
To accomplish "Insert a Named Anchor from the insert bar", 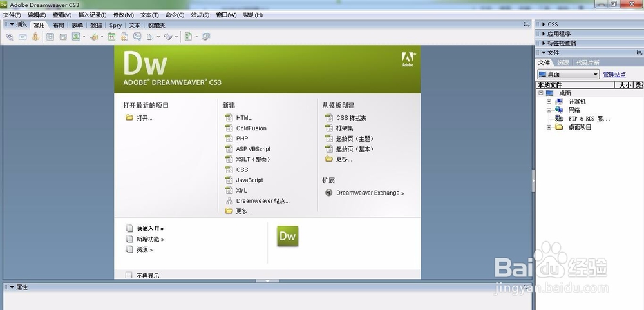I will [35, 37].
